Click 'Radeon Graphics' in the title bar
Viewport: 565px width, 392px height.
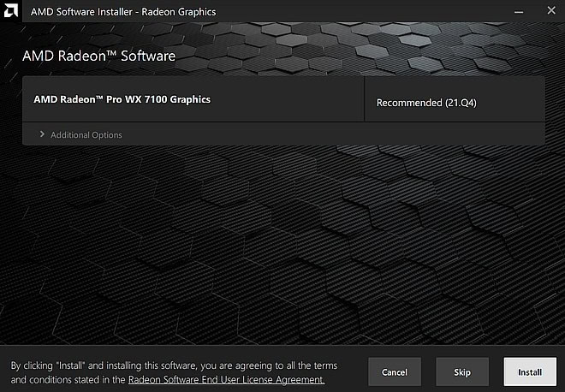[180, 12]
